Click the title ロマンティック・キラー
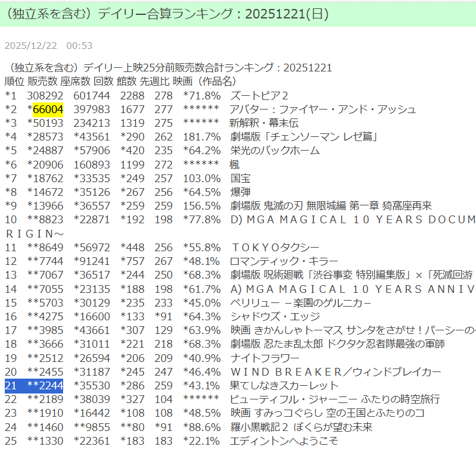 (x=284, y=261)
